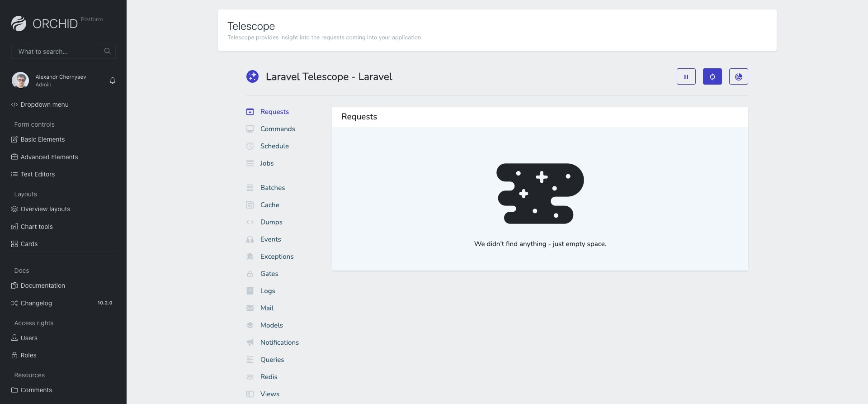
Task: Expand Chart tools in the sidebar
Action: 36,227
